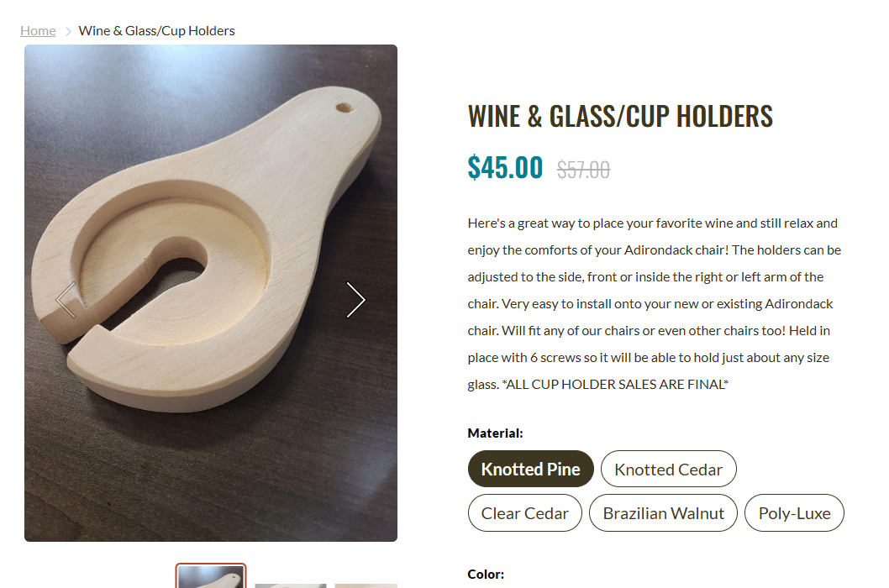
Task: Click the Wine & Glass/Cup Holders product title
Action: 620,116
